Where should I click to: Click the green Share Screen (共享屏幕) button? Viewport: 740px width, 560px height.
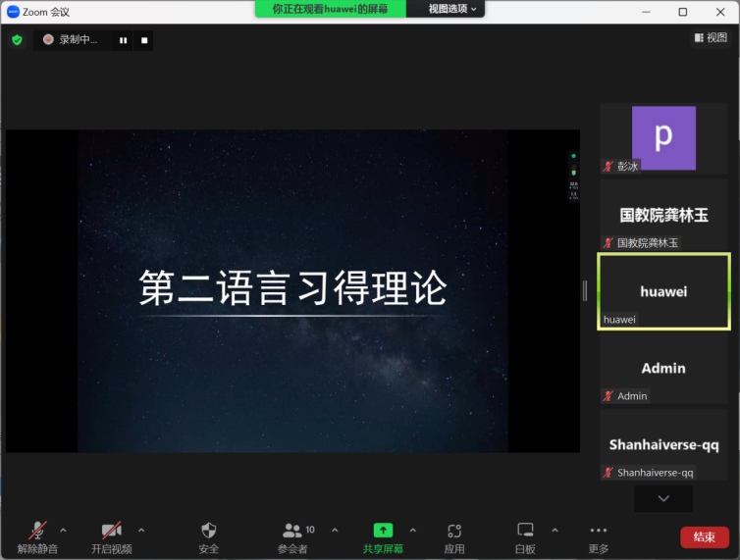click(383, 536)
